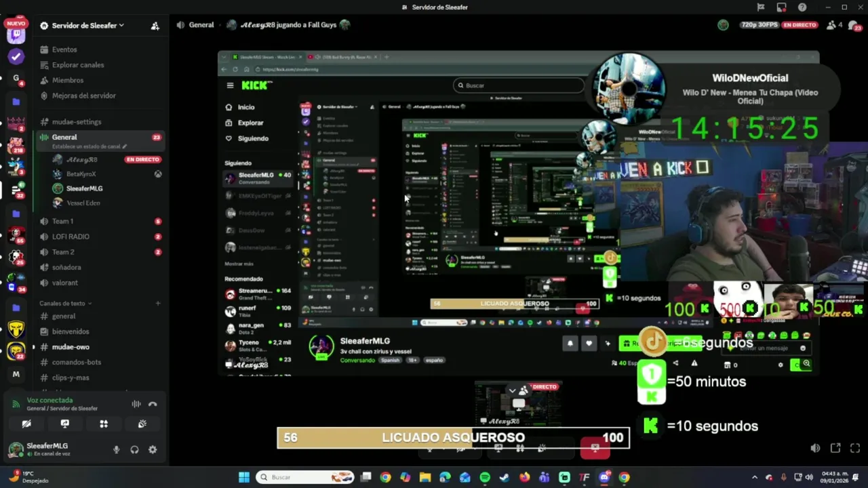Click Establece un estado de canal
The image size is (868, 488).
pyautogui.click(x=89, y=146)
